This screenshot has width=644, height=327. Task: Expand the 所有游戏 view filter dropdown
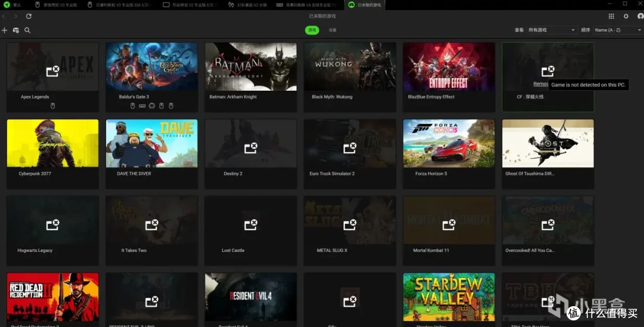552,30
